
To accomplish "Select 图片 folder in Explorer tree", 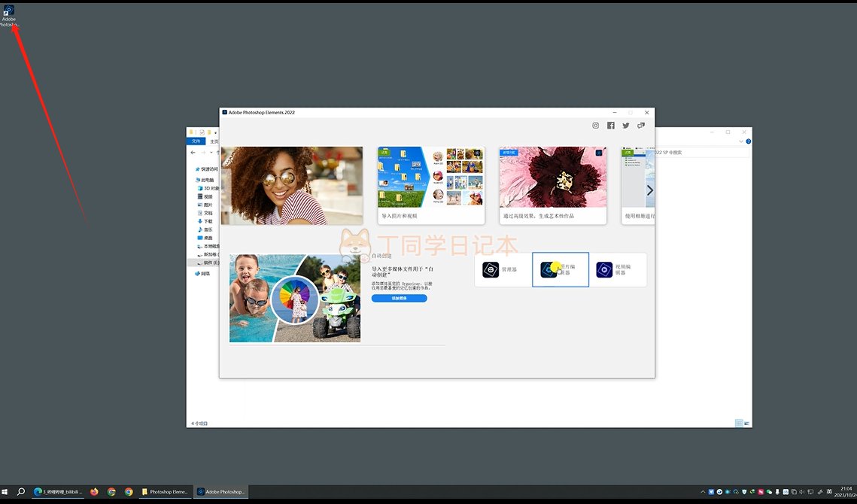I will point(205,205).
